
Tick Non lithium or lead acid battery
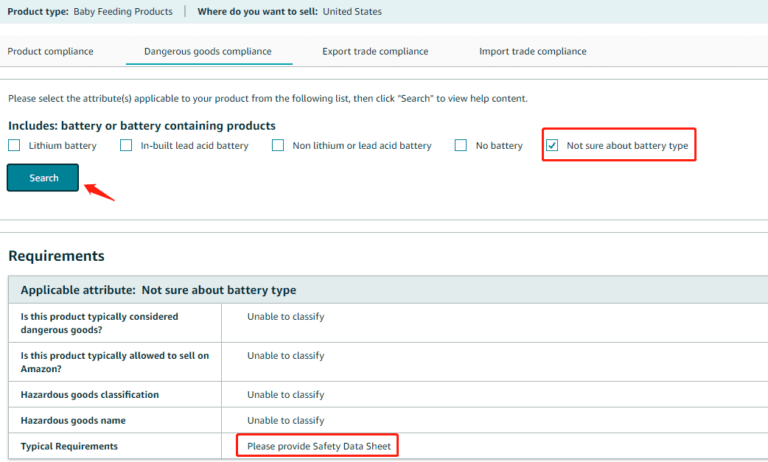click(x=278, y=146)
